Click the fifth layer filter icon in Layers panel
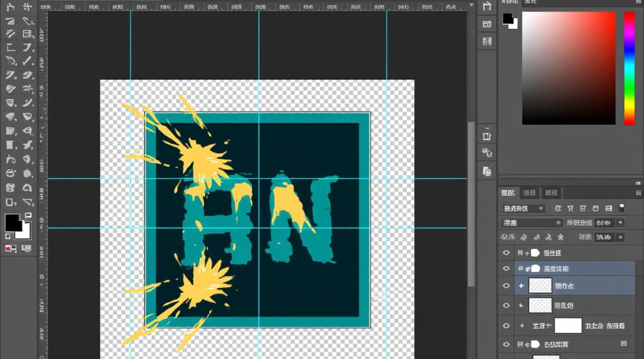644x359 pixels. pos(609,209)
